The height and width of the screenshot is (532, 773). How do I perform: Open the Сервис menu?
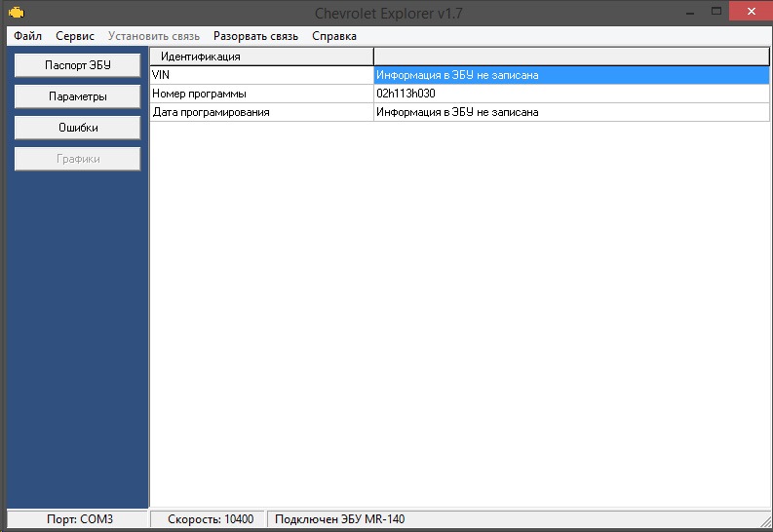[75, 36]
